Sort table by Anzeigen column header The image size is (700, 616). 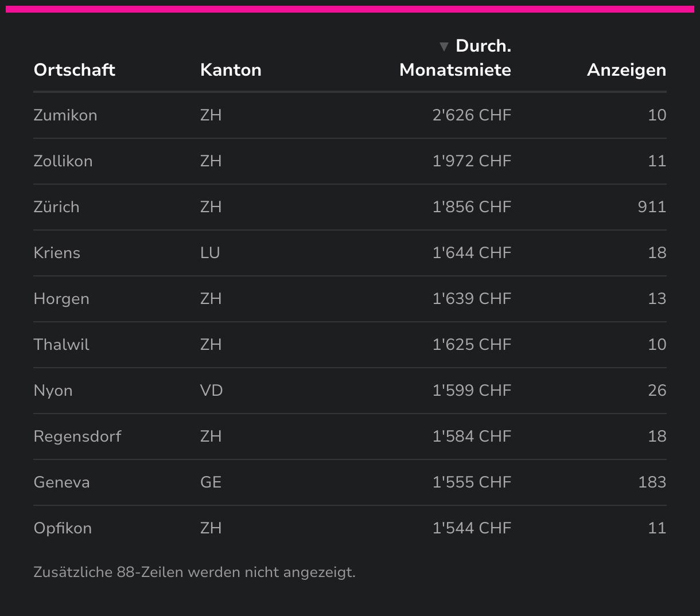pos(627,70)
